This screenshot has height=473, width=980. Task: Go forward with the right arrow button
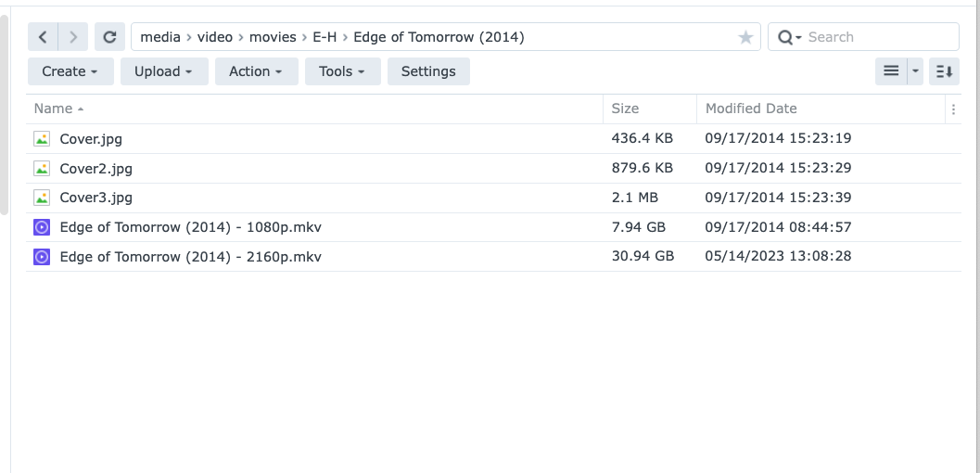(x=73, y=37)
